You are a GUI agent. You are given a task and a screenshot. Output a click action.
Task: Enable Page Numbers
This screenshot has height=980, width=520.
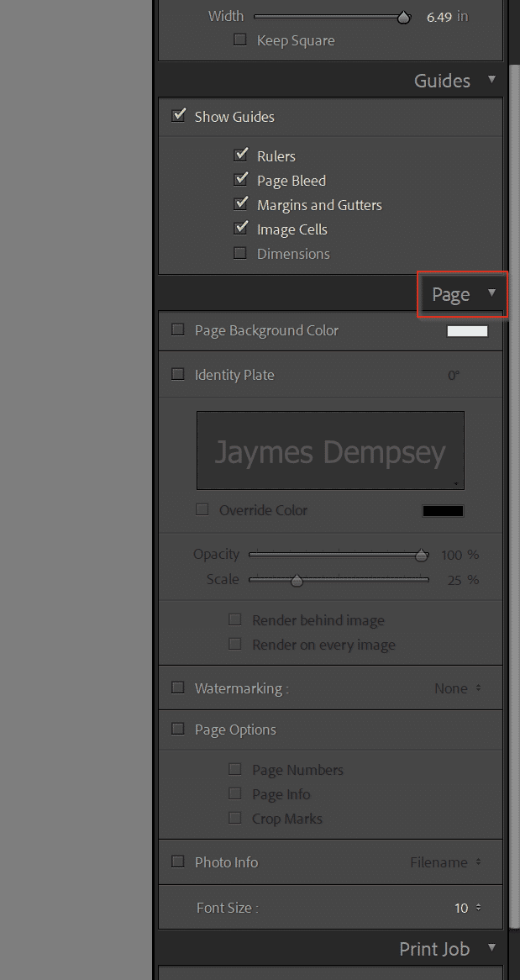234,769
